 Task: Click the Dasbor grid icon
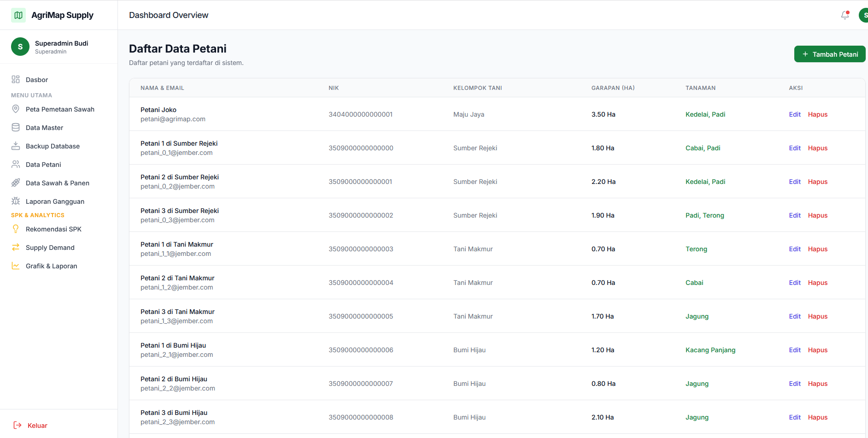tap(16, 80)
